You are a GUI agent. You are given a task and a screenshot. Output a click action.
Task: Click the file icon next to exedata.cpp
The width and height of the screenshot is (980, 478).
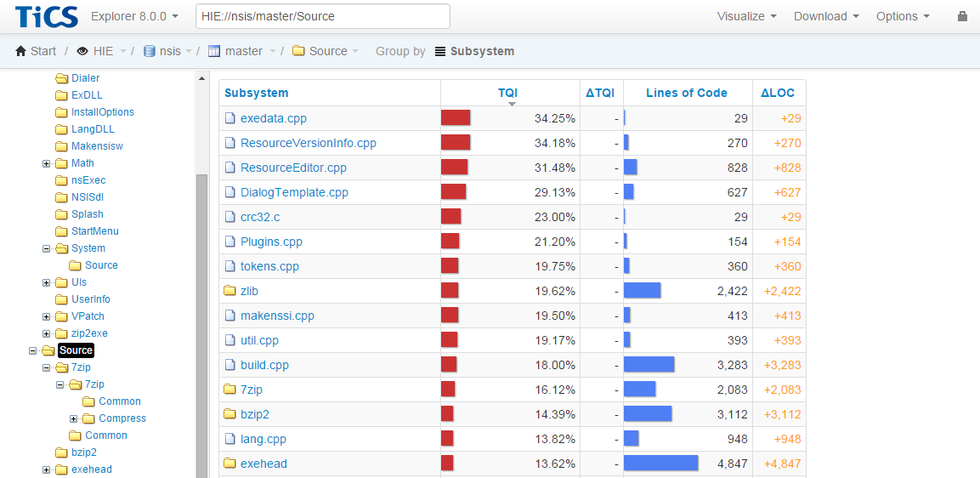[229, 118]
